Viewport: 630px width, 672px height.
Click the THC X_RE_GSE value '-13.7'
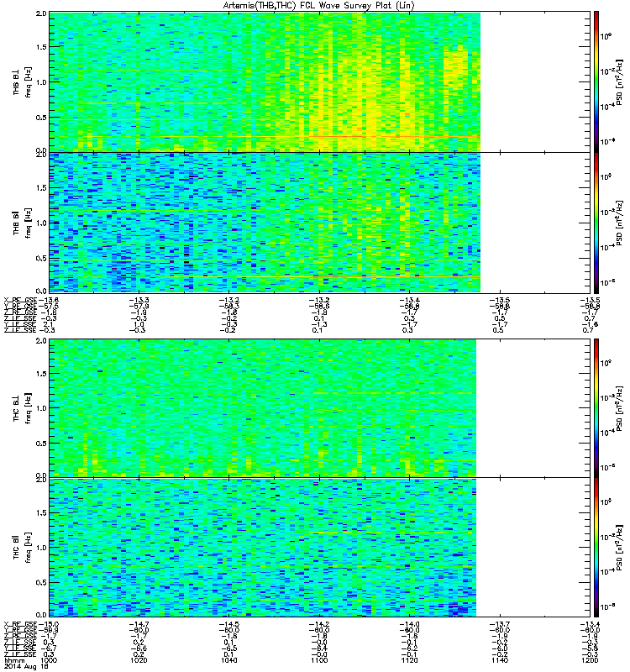coord(500,624)
